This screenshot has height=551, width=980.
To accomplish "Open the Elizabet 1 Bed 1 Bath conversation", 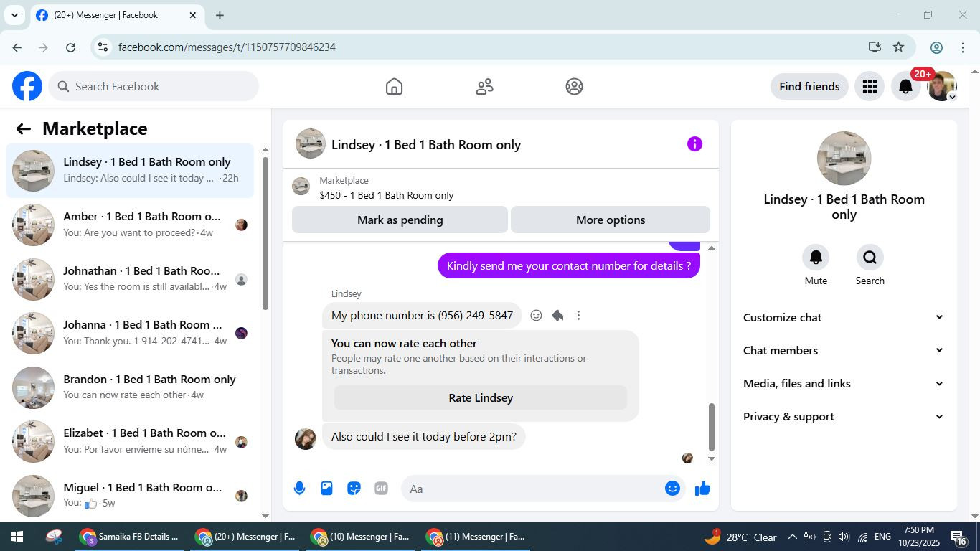I will coord(130,441).
